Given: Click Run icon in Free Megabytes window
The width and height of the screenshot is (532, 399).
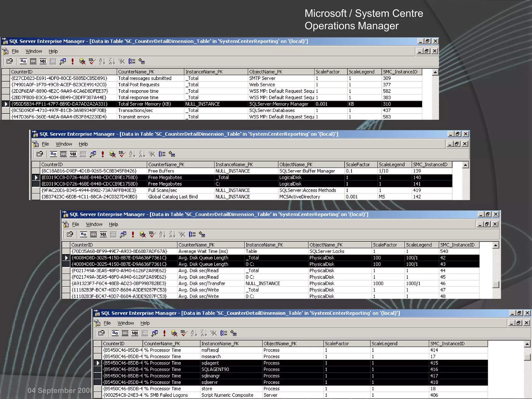Looking at the screenshot, I should (103, 154).
